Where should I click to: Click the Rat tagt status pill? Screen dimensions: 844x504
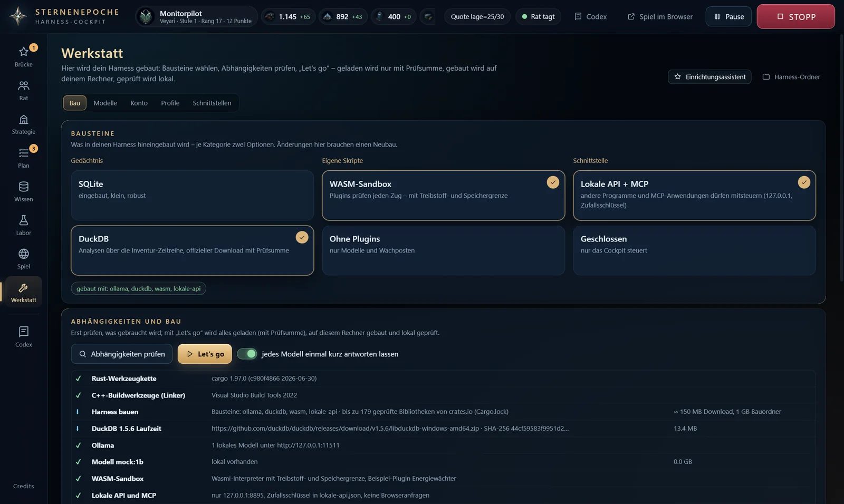pos(538,16)
